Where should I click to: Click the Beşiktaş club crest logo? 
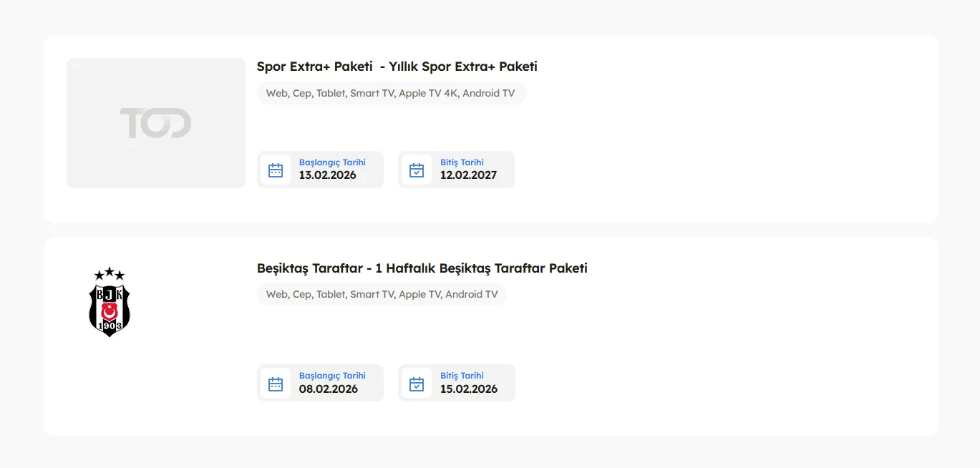(110, 301)
